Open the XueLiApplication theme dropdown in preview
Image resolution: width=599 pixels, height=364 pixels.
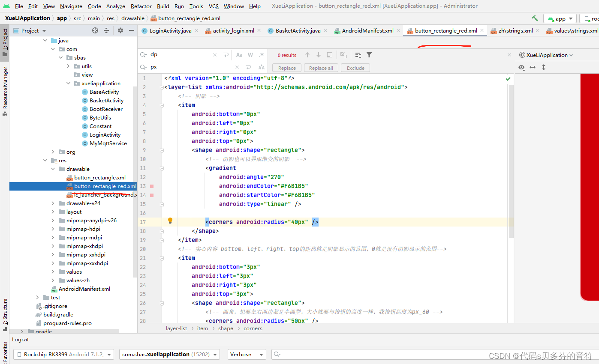pyautogui.click(x=546, y=55)
